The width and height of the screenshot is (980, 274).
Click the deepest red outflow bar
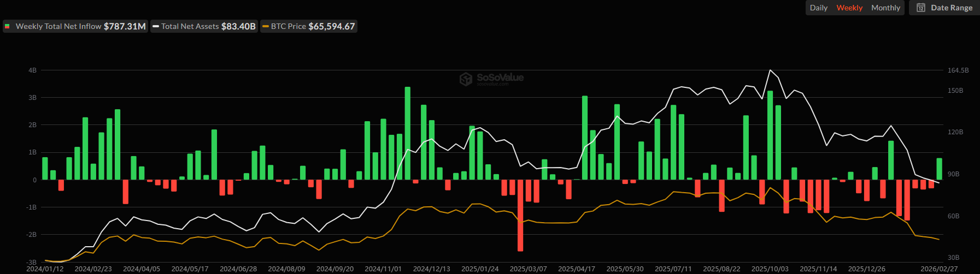[x=520, y=215]
